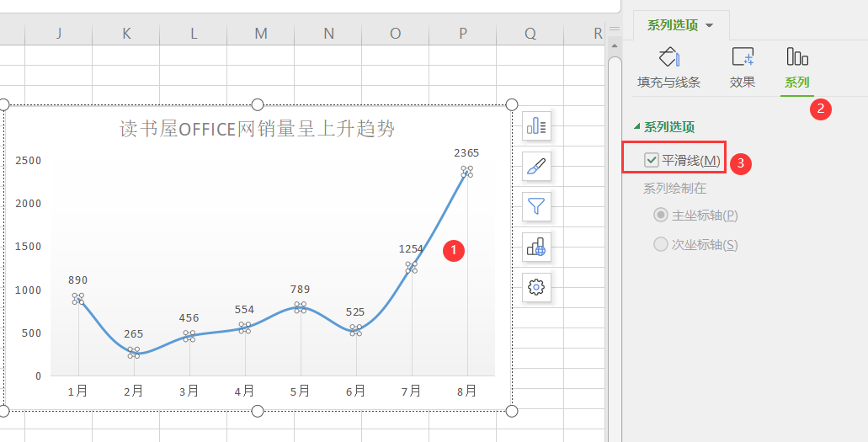Open the 系列选项 dropdown at panel top
The width and height of the screenshot is (868, 442).
pyautogui.click(x=680, y=25)
